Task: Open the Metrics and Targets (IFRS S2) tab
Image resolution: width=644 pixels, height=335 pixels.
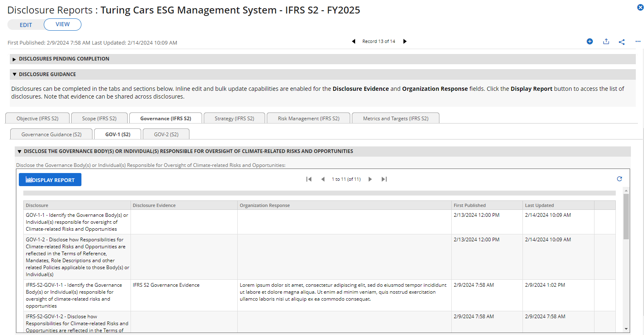Action: 396,118
